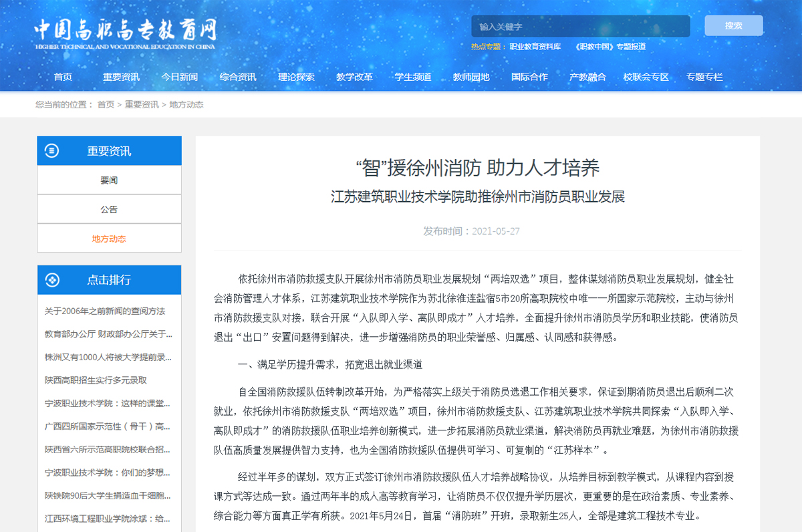Viewport: 802px width, 532px height.
Task: Select the 地方动态 sidebar tab
Action: pos(109,239)
